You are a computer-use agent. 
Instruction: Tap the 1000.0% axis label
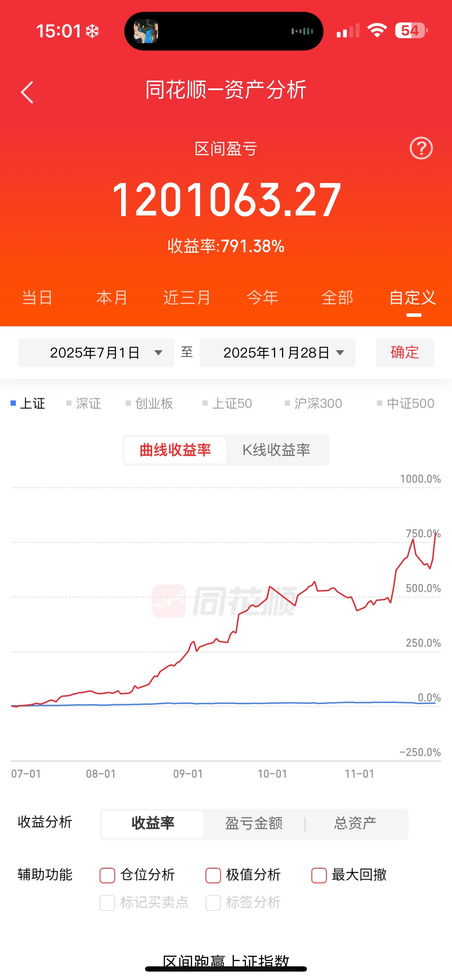pos(420,479)
